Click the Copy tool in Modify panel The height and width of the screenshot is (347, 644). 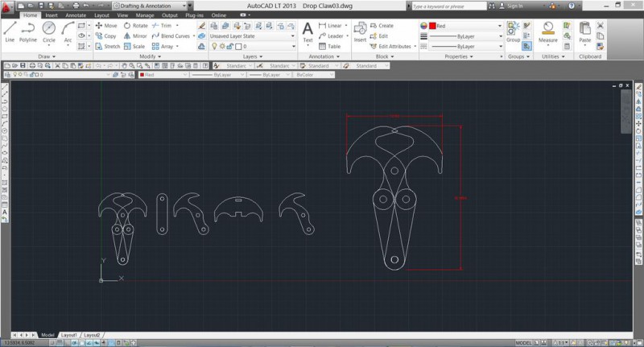[x=106, y=36]
